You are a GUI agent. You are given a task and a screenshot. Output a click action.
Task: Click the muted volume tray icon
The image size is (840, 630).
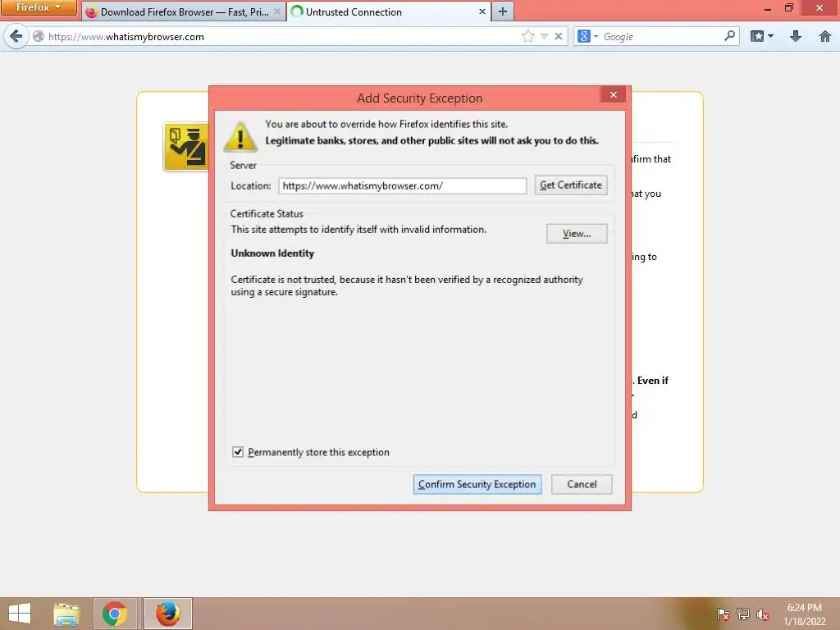tap(763, 614)
